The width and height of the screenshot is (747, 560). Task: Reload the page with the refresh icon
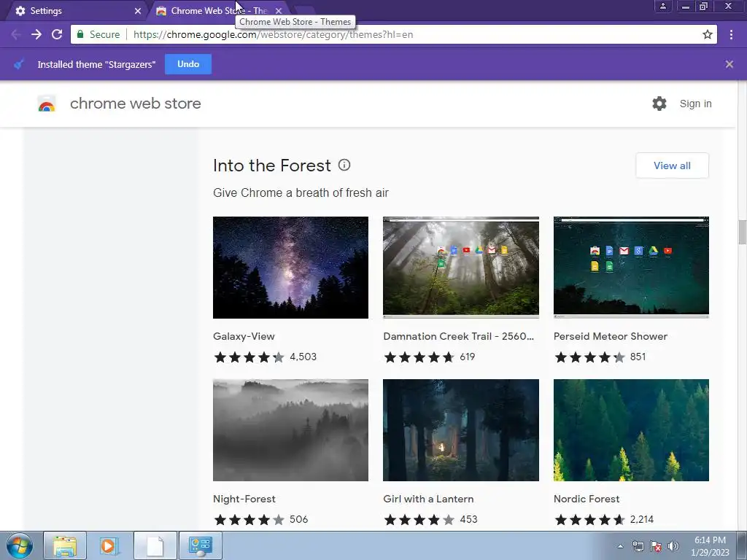point(57,34)
